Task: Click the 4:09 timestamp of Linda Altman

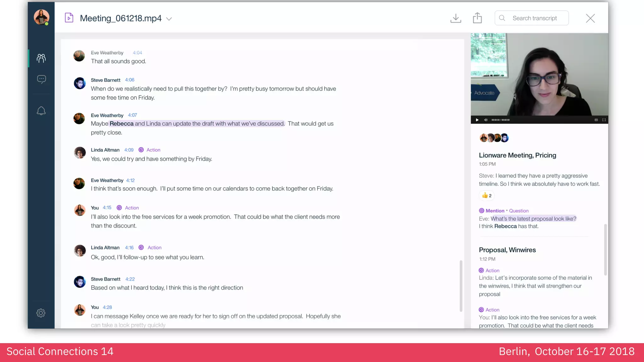Action: click(x=129, y=150)
